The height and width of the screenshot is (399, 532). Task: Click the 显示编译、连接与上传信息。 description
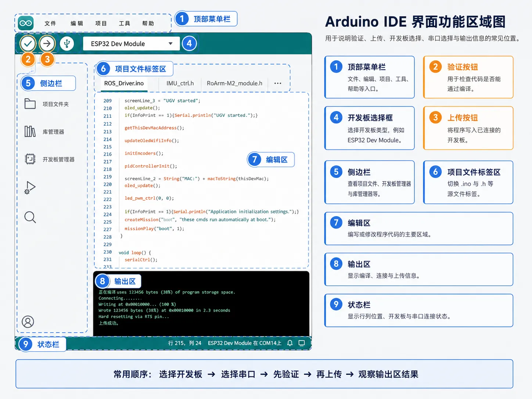pyautogui.click(x=384, y=276)
